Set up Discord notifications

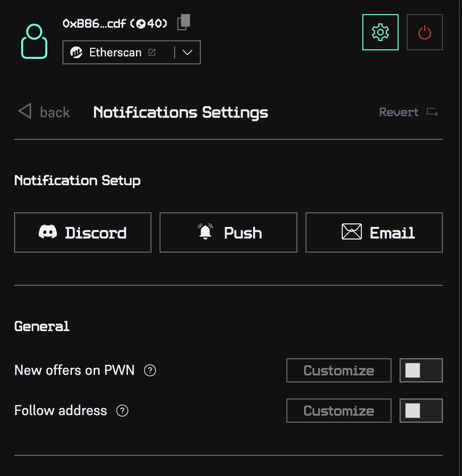[x=83, y=232]
